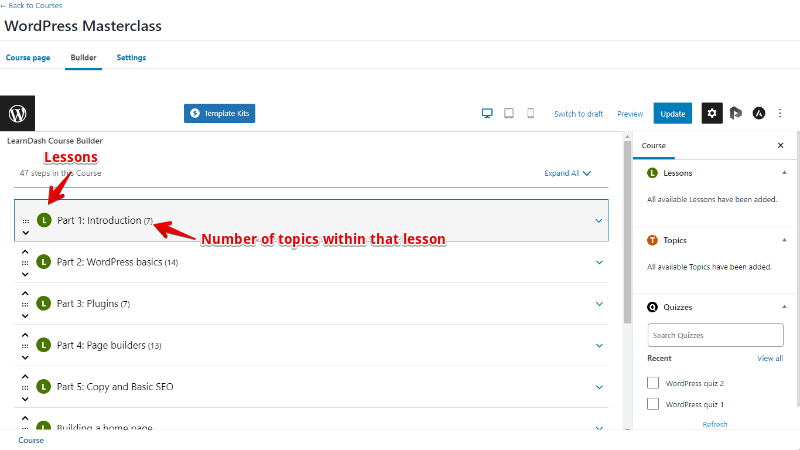Viewport: 800px width, 450px height.
Task: Switch to the Course page tab
Action: point(28,58)
